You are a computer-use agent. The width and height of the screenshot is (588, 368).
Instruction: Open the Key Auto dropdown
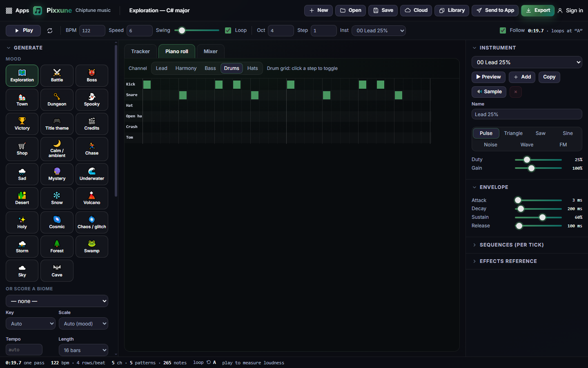(31, 323)
